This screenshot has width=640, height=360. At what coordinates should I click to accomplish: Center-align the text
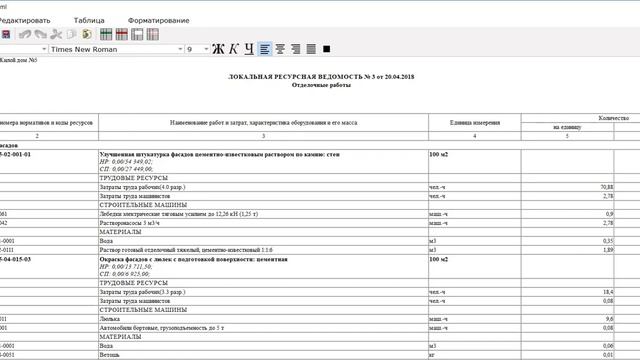tap(280, 49)
